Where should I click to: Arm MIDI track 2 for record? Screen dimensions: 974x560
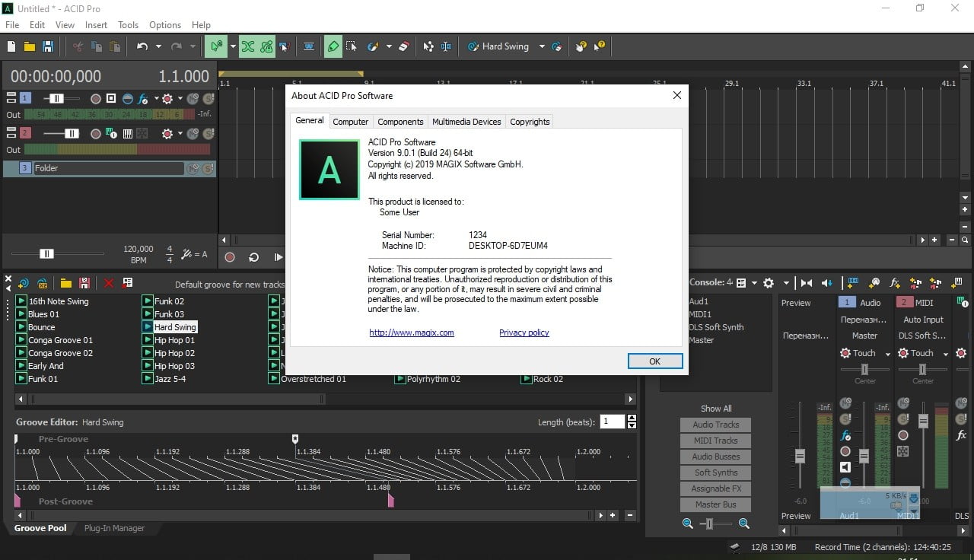pyautogui.click(x=96, y=134)
